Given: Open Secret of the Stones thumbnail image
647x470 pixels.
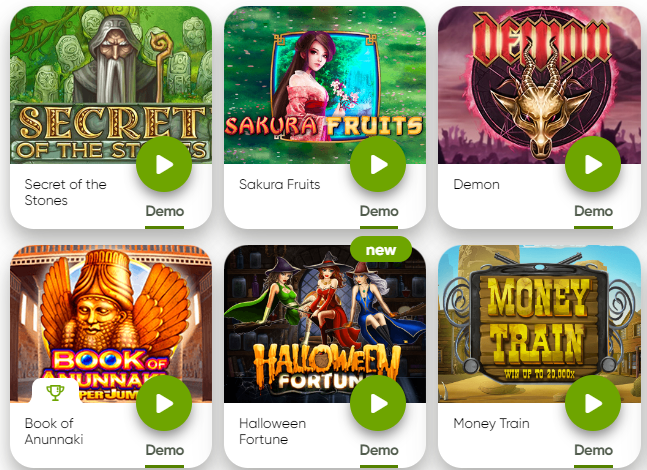Looking at the screenshot, I should (111, 85).
